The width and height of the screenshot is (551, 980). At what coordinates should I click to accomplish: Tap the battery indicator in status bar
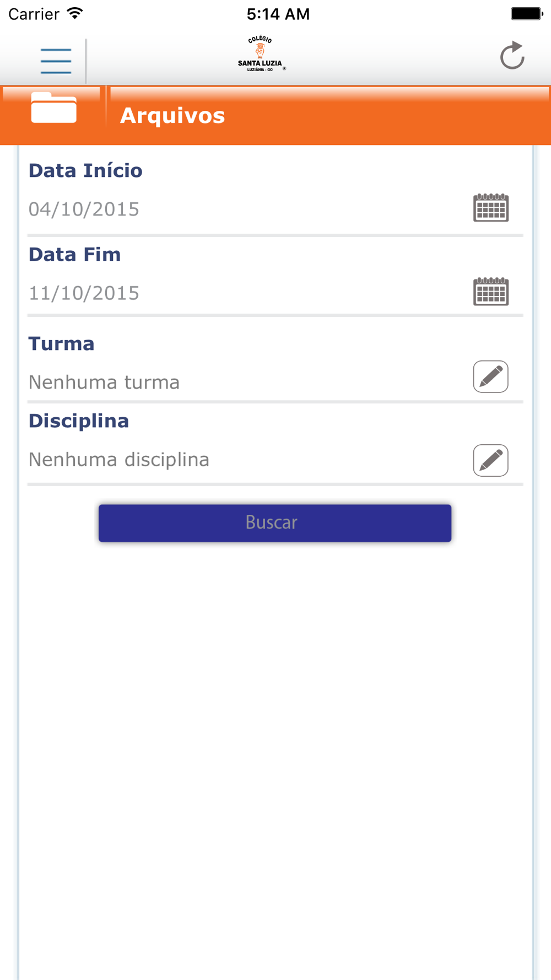coord(527,14)
